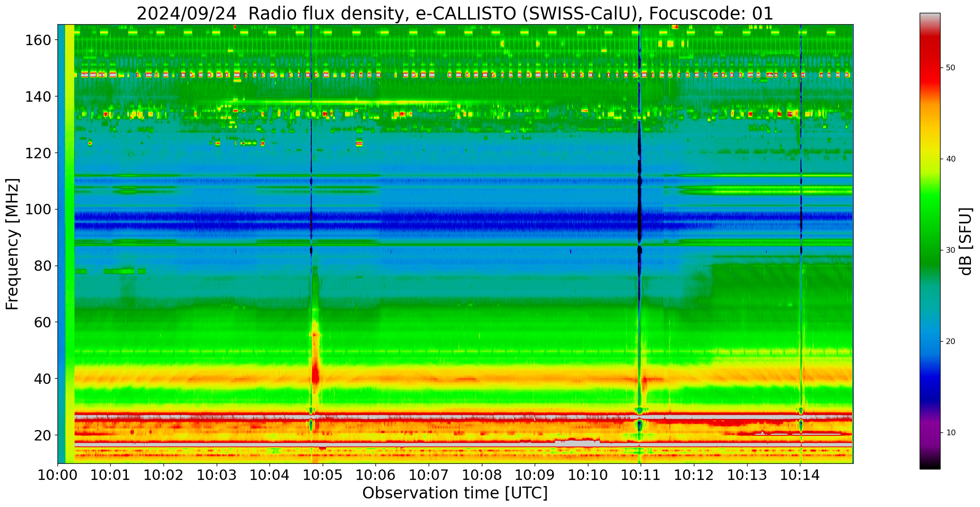Click the 10:01 time tick label
Image resolution: width=980 pixels, height=507 pixels.
[111, 475]
